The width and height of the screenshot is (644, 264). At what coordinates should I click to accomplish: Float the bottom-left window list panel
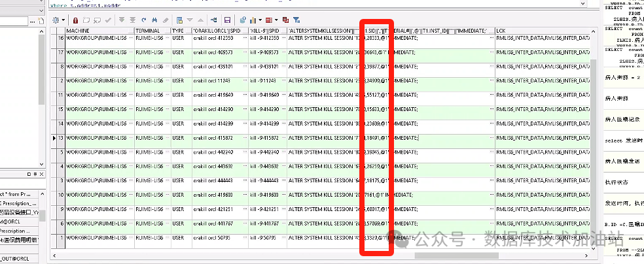point(29,174)
